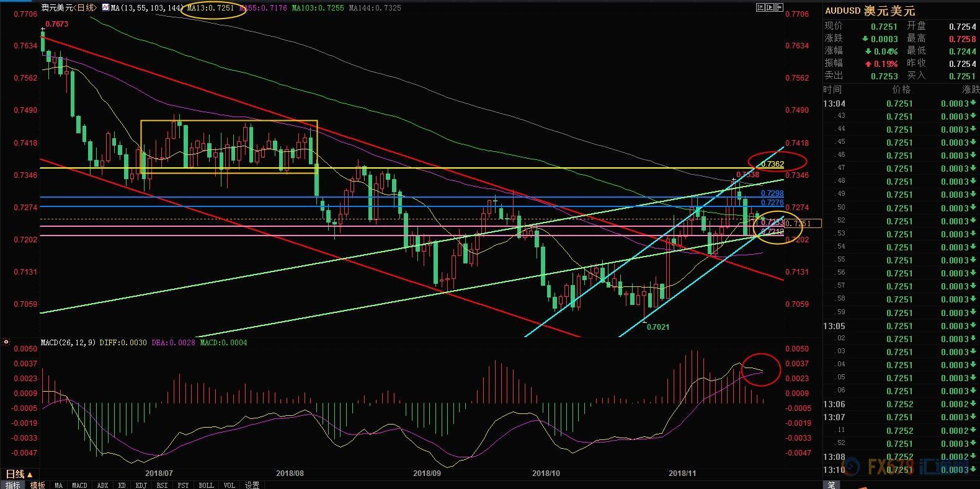Switch to the 指标 tab
The height and width of the screenshot is (489, 980).
click(x=13, y=485)
